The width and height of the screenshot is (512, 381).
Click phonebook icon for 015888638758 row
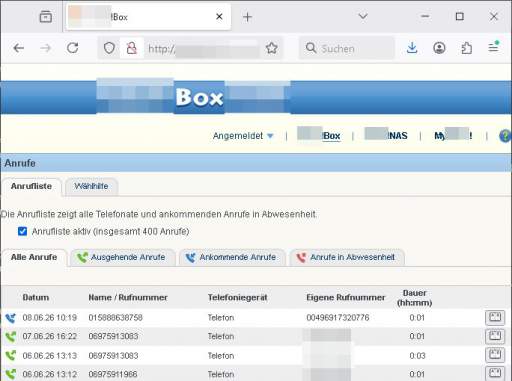coord(495,318)
